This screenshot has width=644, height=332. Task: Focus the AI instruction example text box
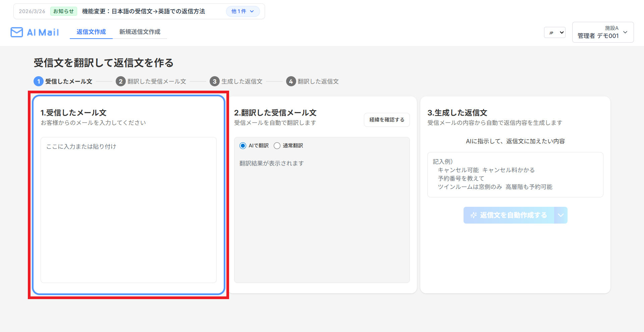pos(515,175)
